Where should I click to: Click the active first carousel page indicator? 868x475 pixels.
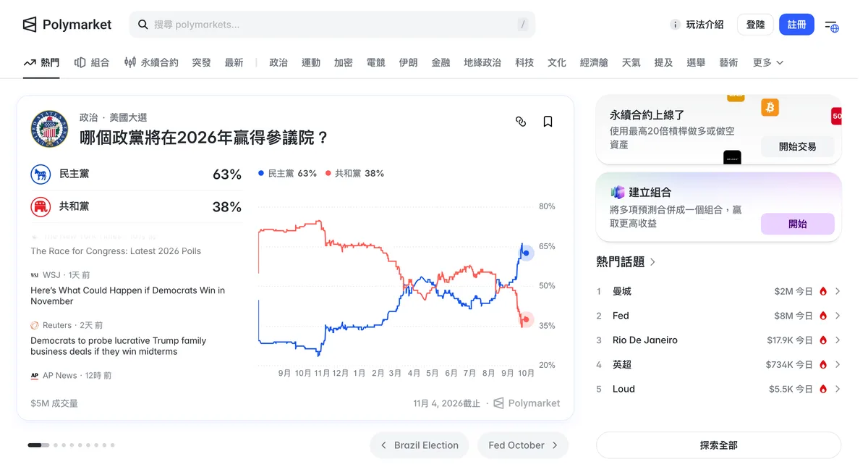(x=38, y=445)
